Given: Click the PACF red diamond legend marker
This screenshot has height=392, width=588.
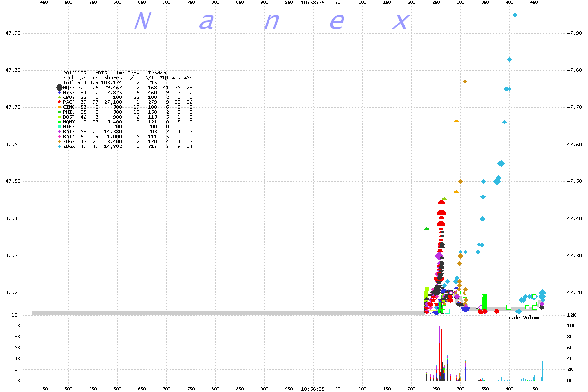Looking at the screenshot, I should (59, 102).
